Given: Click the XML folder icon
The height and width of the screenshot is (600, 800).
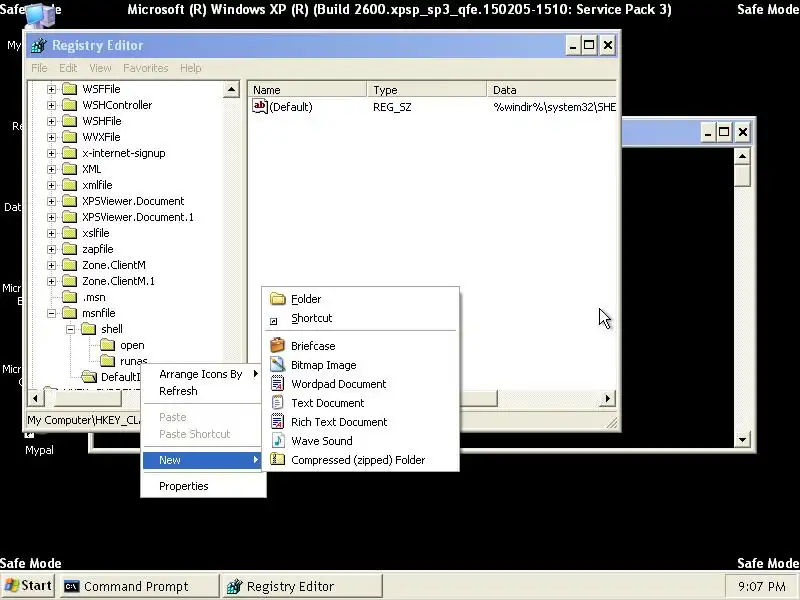Looking at the screenshot, I should coord(69,169).
